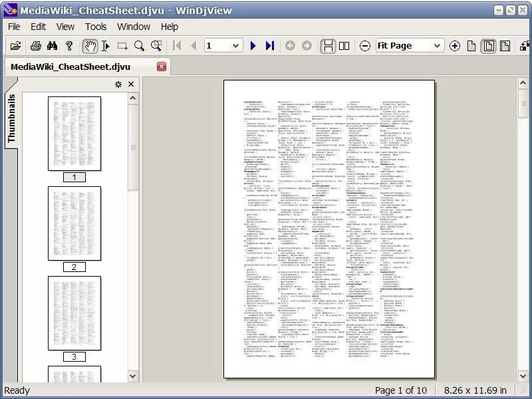Open the Edit menu

point(38,27)
